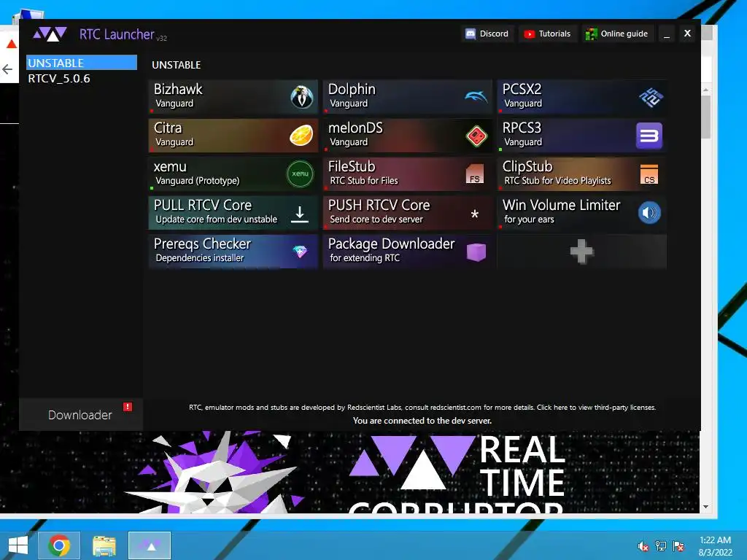Launch xemu Vanguard (Prototype) tile
Screen dimensions: 747x560
coord(233,174)
